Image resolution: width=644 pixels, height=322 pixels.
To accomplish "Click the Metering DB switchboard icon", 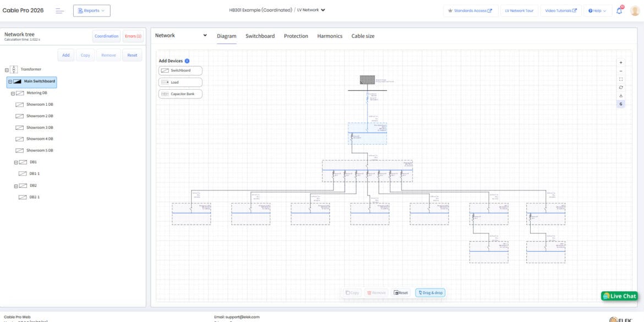I will click(x=20, y=93).
